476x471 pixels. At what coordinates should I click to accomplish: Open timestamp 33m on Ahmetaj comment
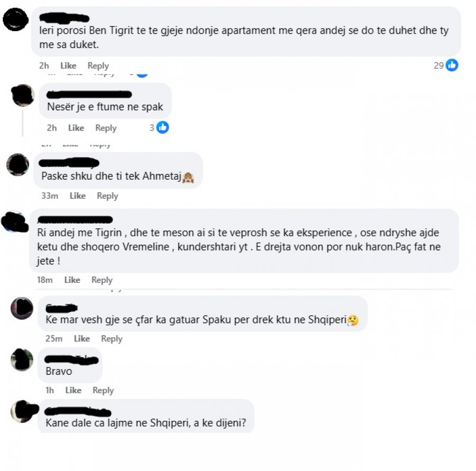50,196
